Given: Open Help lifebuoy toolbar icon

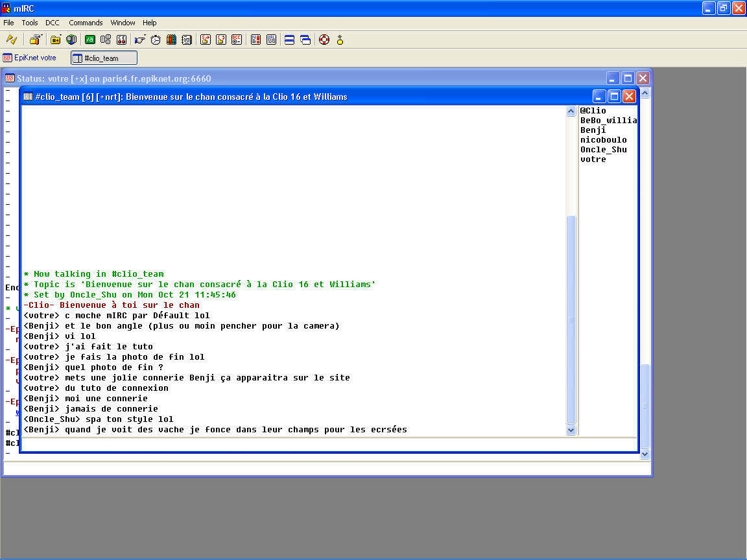Looking at the screenshot, I should click(x=324, y=40).
